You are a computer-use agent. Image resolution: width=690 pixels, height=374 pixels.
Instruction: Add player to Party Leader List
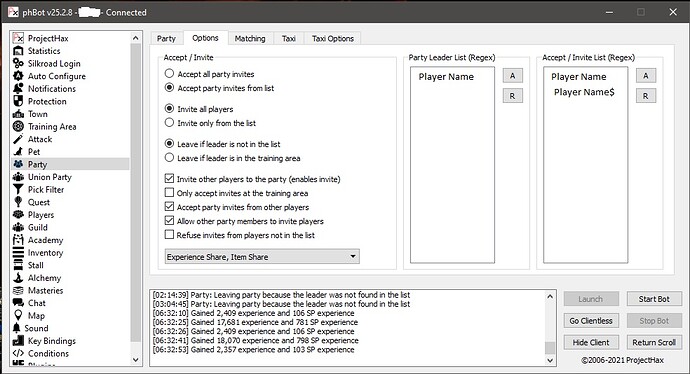point(513,76)
